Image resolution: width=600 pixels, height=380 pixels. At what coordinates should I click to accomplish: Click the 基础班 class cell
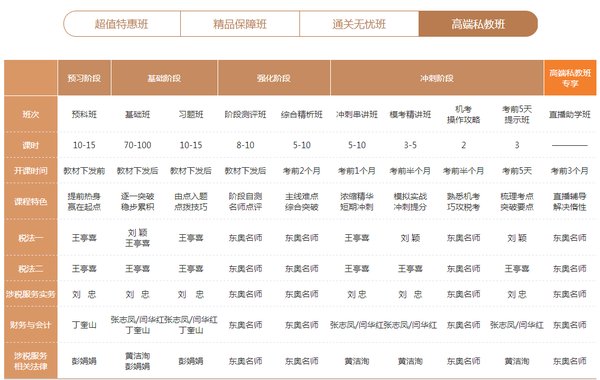[137, 114]
